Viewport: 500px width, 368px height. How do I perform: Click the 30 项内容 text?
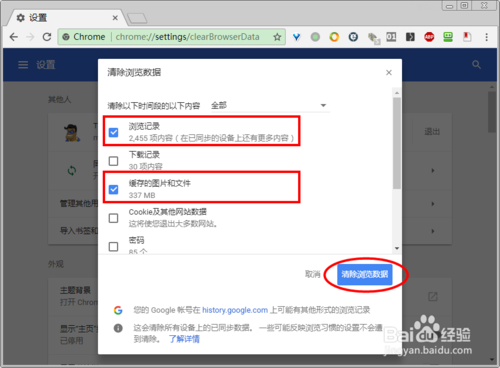(146, 166)
